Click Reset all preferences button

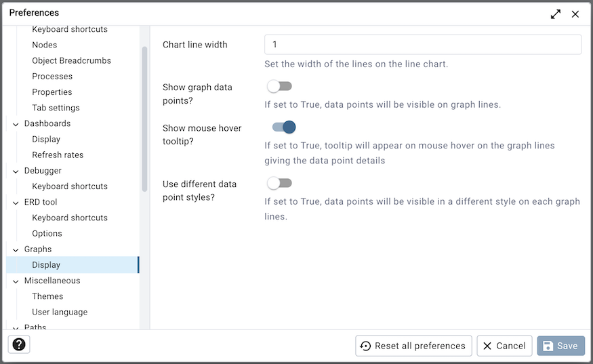(x=413, y=346)
